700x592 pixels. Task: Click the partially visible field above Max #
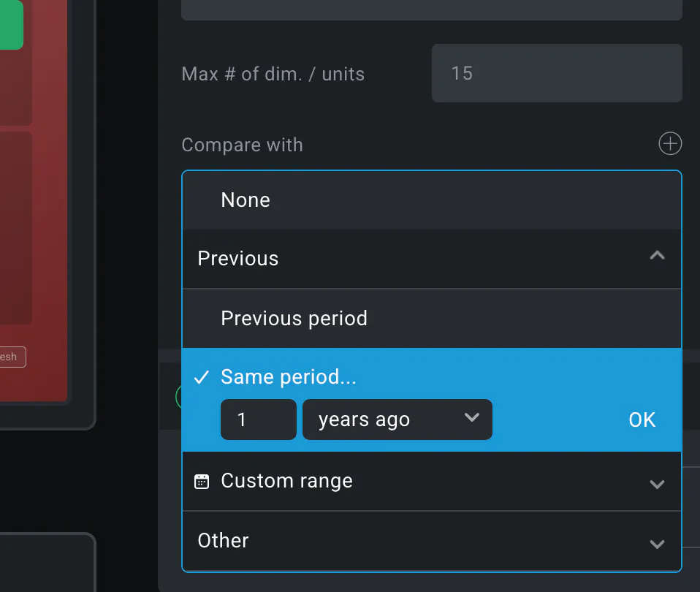click(x=431, y=10)
